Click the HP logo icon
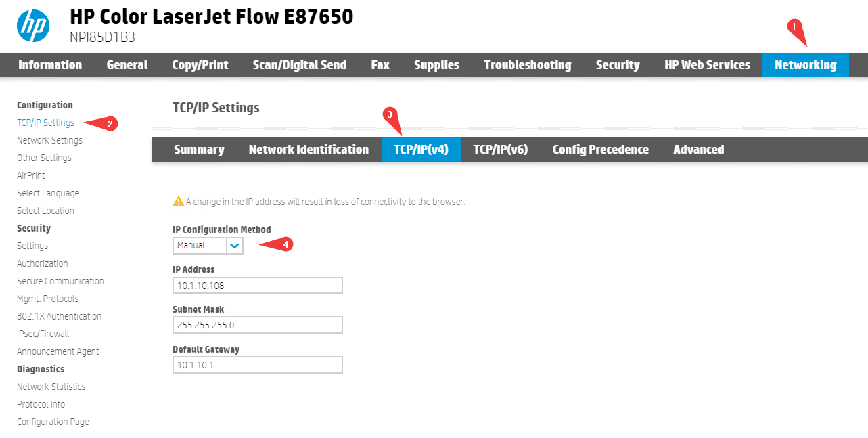The height and width of the screenshot is (438, 868). [33, 26]
